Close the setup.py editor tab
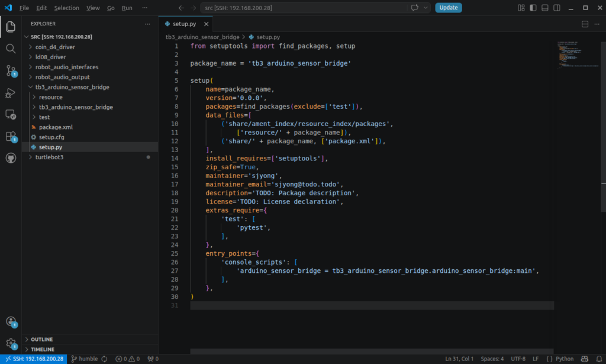 coord(207,24)
